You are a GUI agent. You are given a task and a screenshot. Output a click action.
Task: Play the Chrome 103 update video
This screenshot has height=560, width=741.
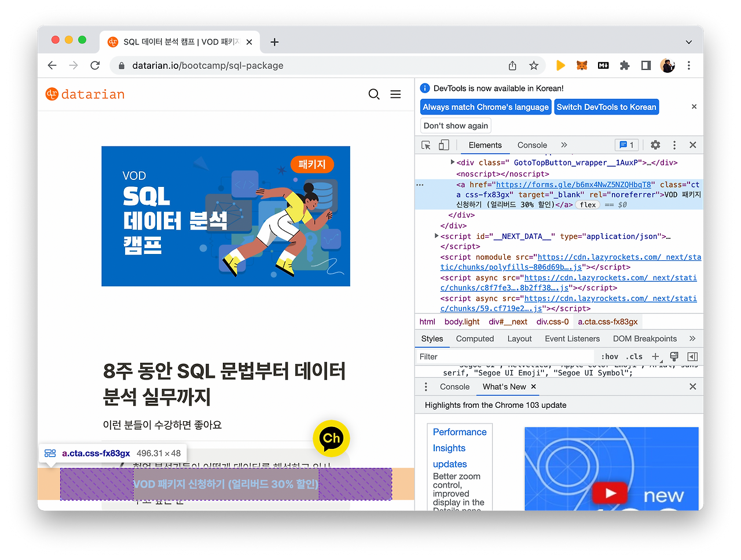click(x=609, y=493)
